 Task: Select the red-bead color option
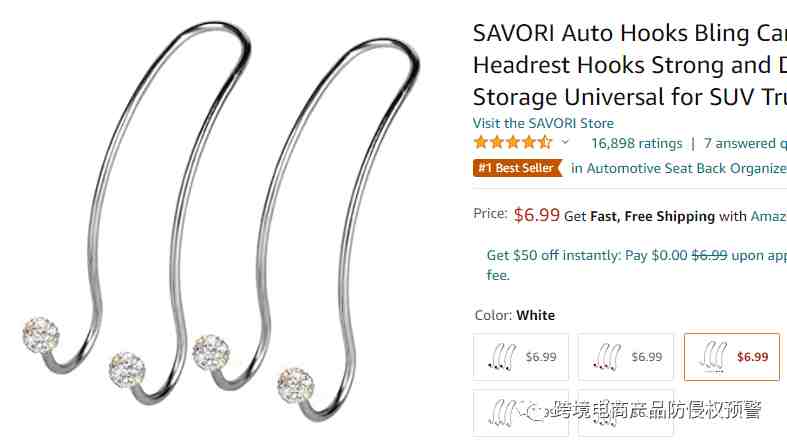click(x=626, y=357)
